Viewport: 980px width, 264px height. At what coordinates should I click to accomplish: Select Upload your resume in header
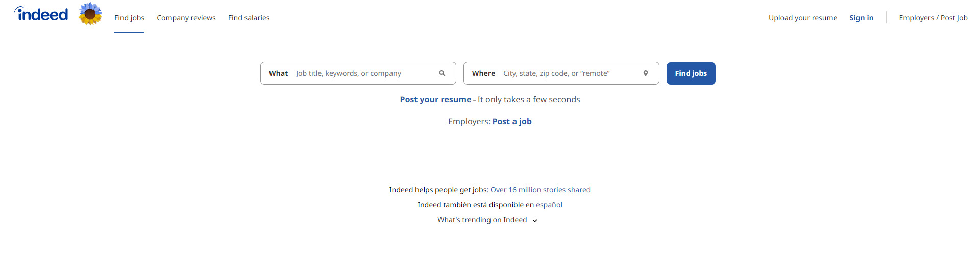tap(802, 18)
